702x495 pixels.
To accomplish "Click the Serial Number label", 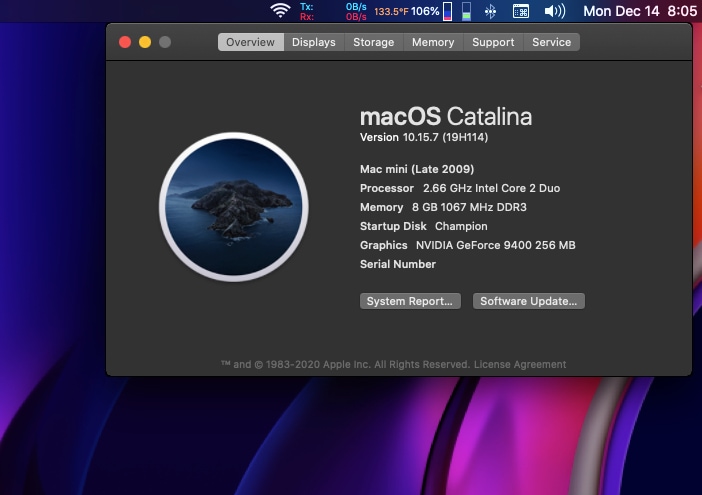I will point(398,264).
